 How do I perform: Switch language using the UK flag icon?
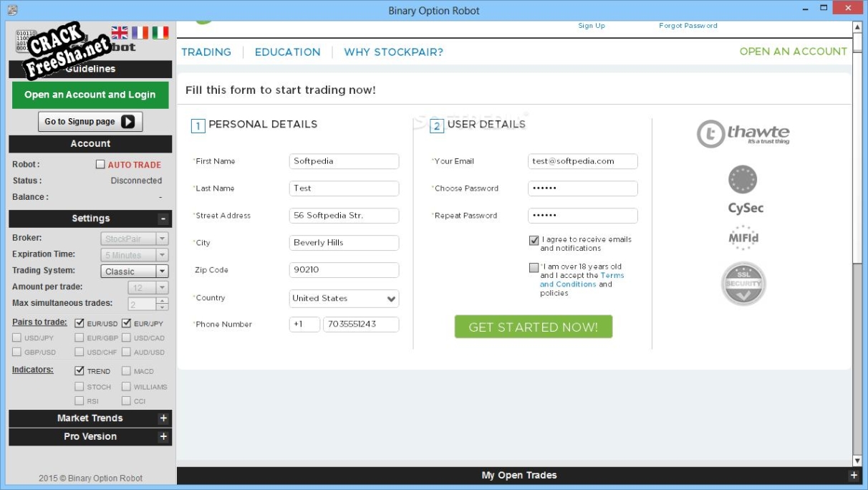click(120, 32)
